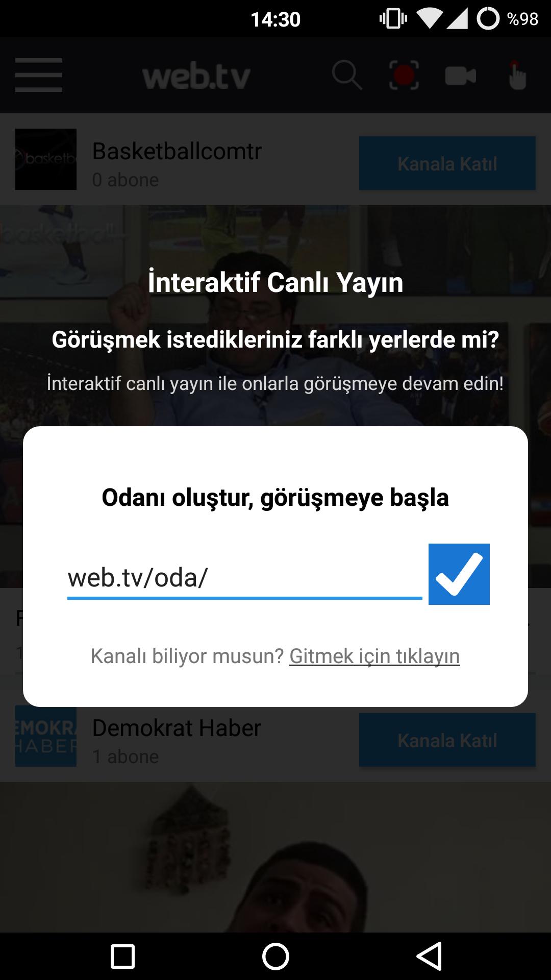Tap the search magnifier icon

(x=347, y=75)
